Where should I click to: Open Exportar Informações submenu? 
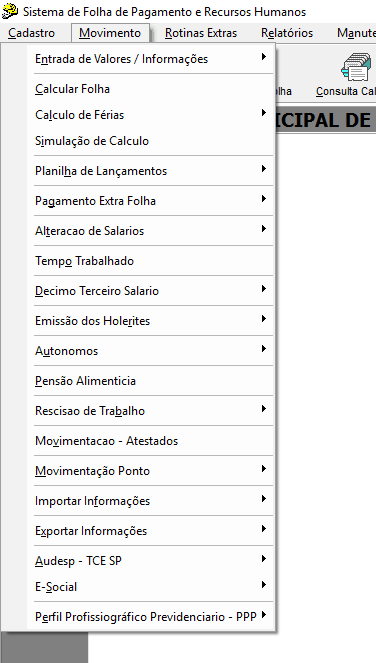pyautogui.click(x=151, y=531)
